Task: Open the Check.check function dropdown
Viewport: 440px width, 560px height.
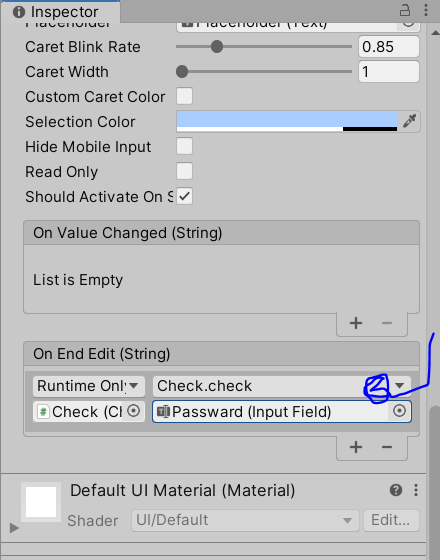Action: [282, 386]
